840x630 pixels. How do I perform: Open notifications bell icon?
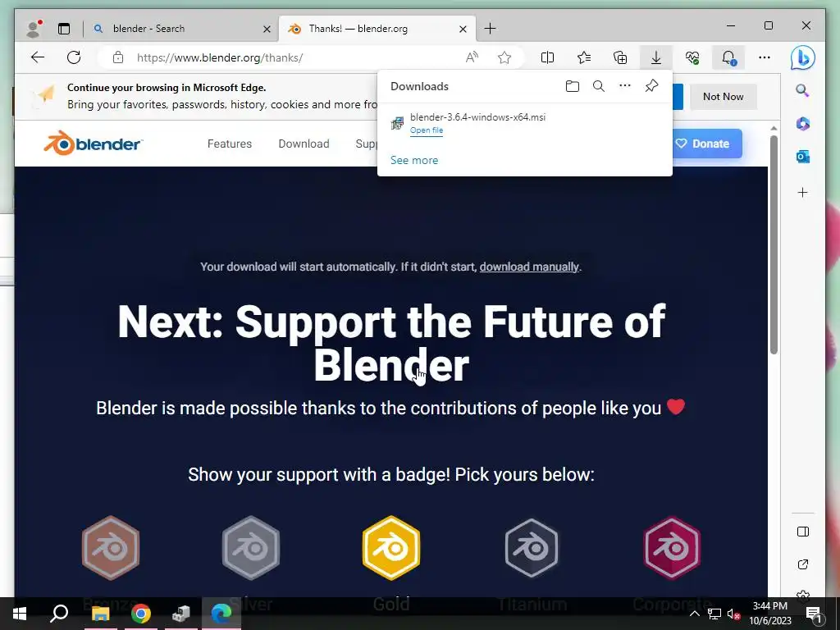(728, 57)
